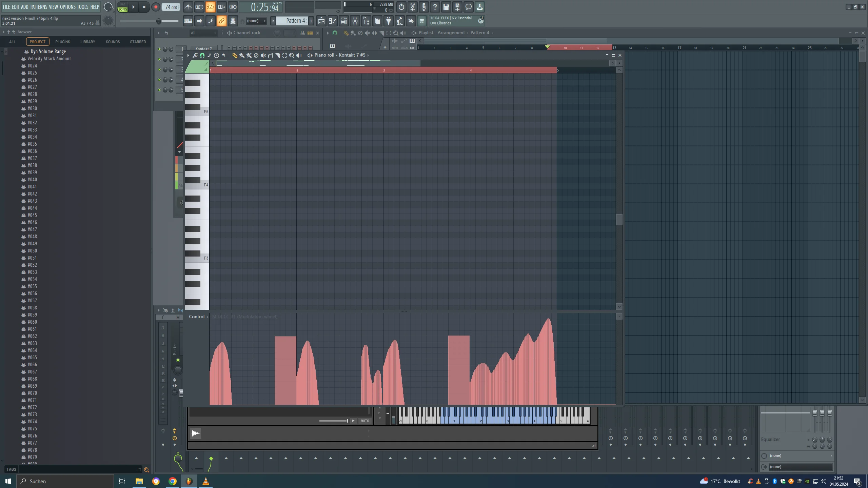Viewport: 868px width, 488px height.
Task: Toggle the typing keyboard to piano button
Action: coord(188,21)
